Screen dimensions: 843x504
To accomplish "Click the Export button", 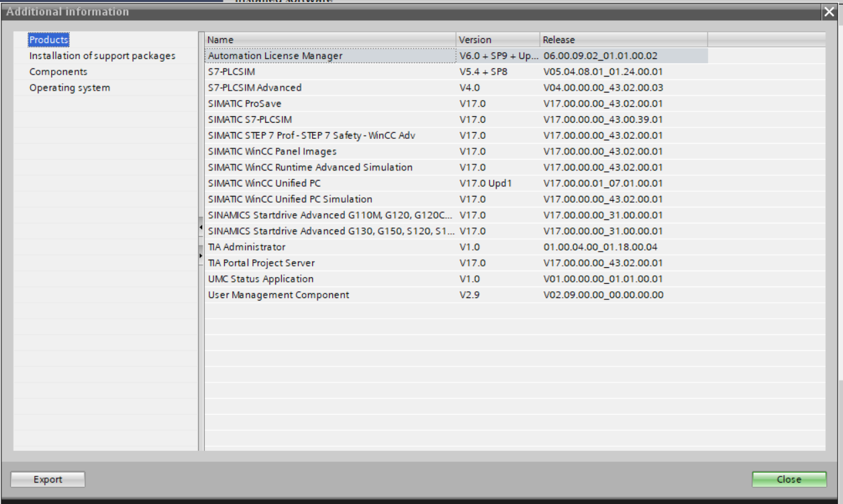I will 48,479.
